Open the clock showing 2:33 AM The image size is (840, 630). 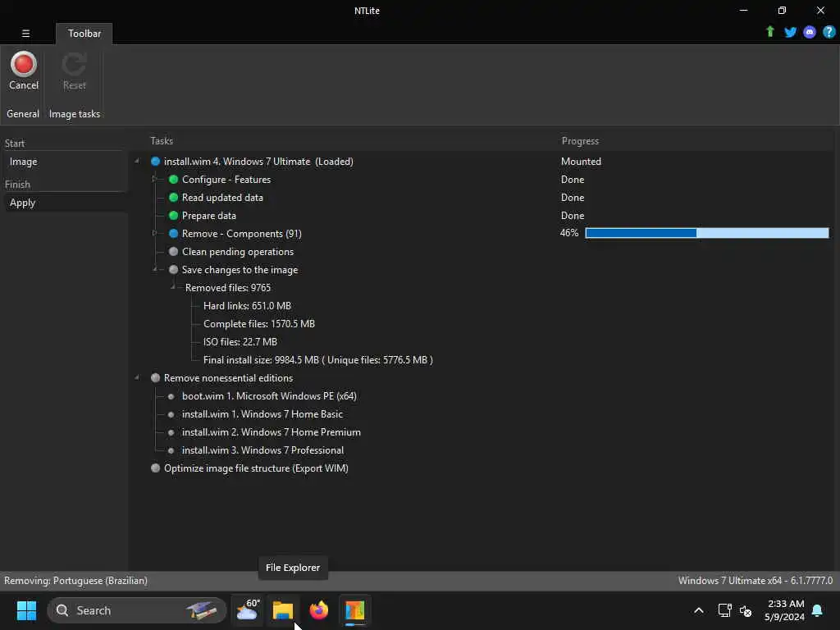coord(785,610)
